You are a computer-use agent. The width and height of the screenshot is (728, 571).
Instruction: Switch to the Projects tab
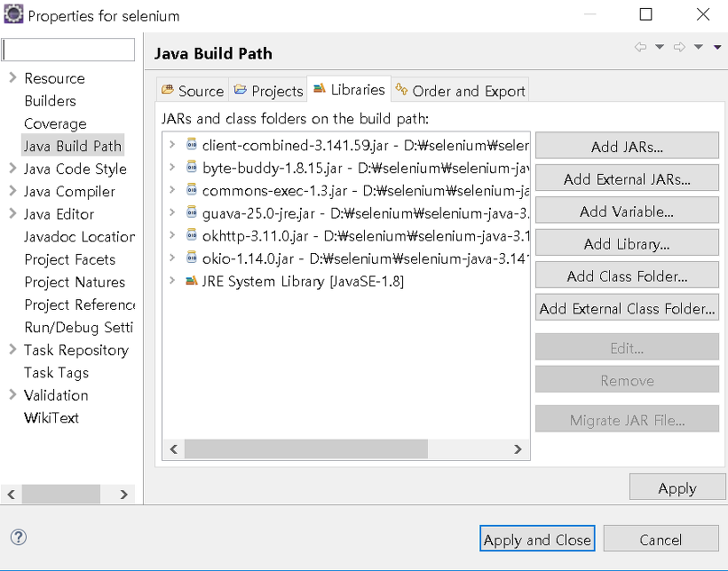point(268,90)
